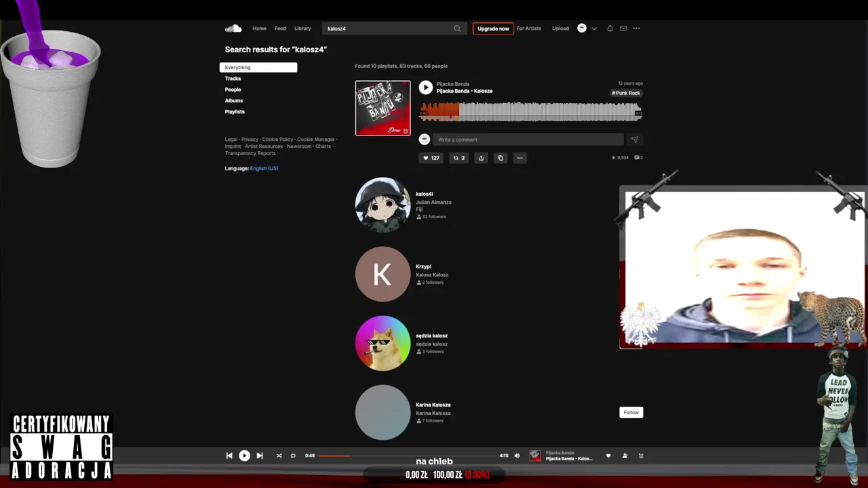Seek on the player bar progress line
The width and height of the screenshot is (868, 488).
[x=407, y=455]
